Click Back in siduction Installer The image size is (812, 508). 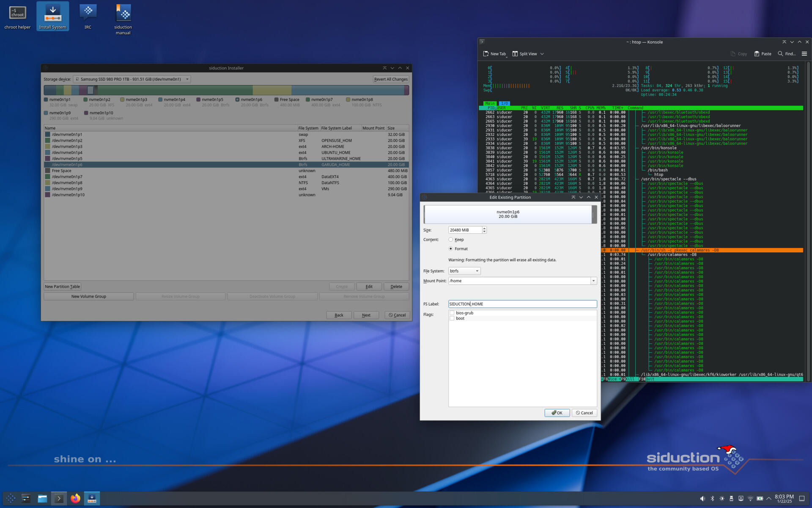(x=339, y=315)
